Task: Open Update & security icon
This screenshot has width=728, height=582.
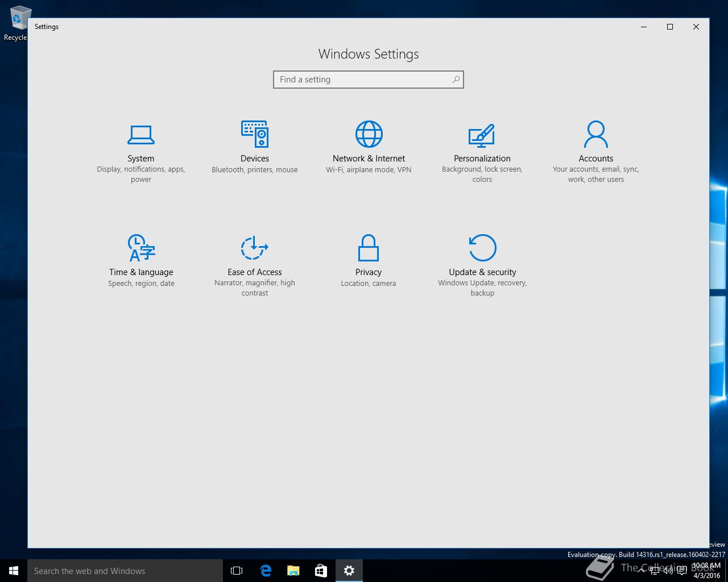Action: [482, 248]
